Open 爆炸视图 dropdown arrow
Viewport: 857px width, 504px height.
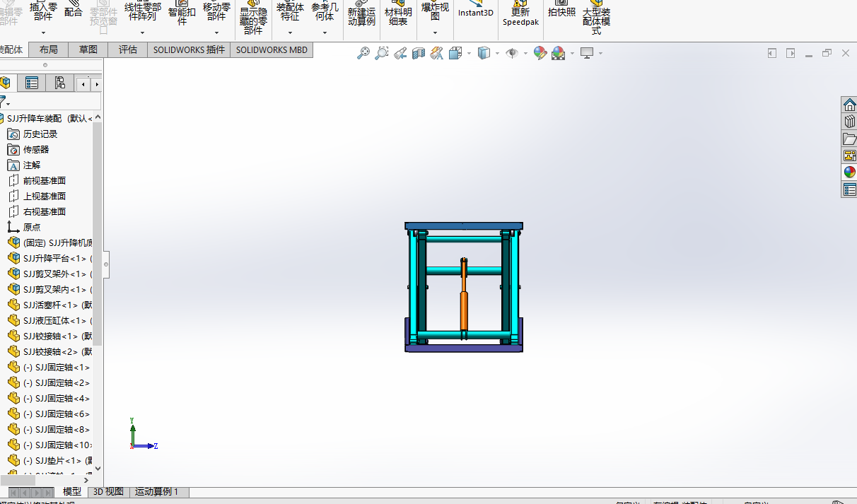(x=435, y=33)
